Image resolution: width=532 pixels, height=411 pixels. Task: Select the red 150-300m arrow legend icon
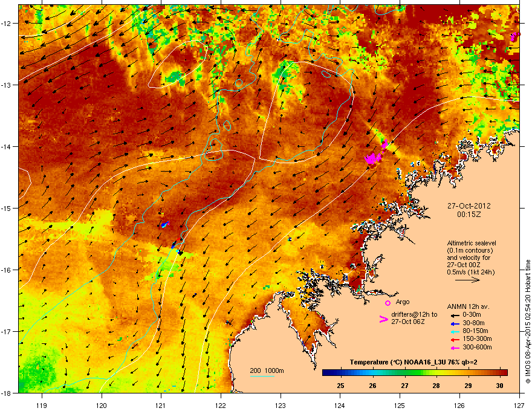pos(455,339)
